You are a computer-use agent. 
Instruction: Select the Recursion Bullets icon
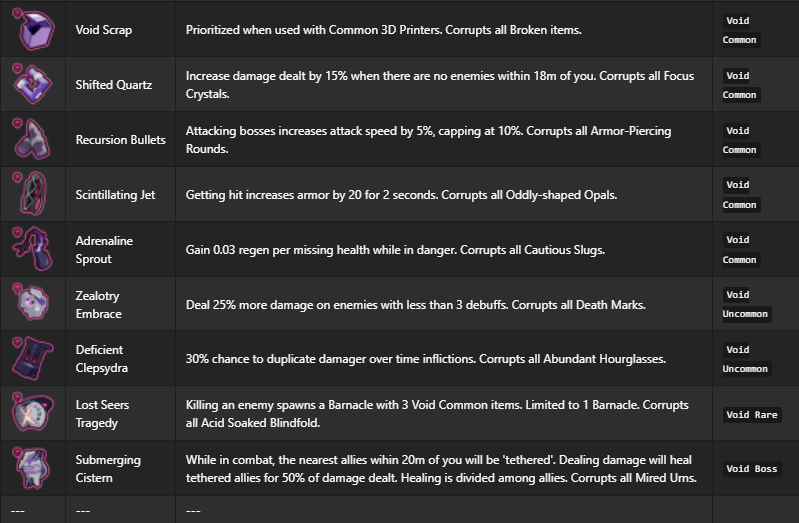pyautogui.click(x=32, y=140)
